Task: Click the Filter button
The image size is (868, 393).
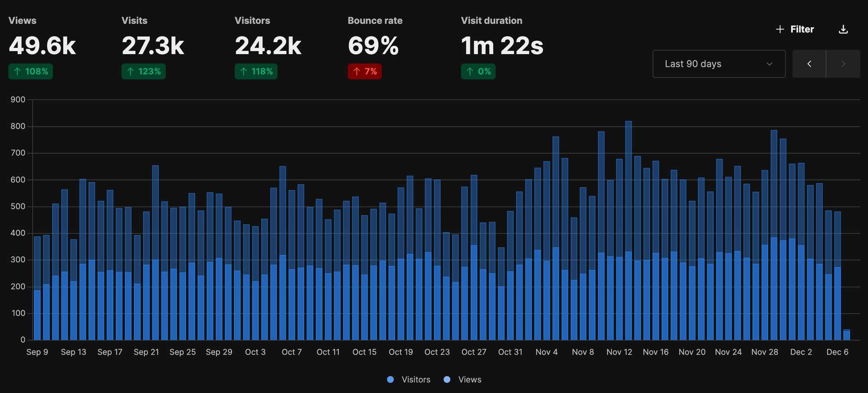Action: (x=795, y=29)
